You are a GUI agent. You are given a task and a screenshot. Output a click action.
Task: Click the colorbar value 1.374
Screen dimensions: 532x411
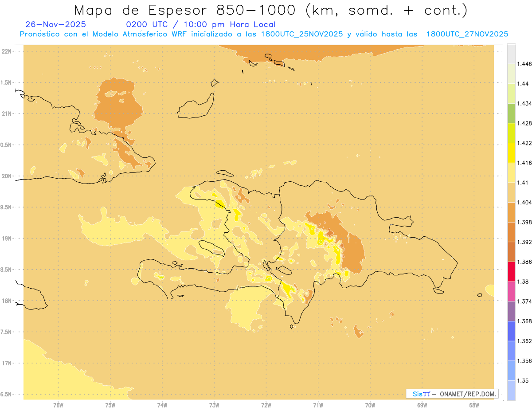(524, 301)
